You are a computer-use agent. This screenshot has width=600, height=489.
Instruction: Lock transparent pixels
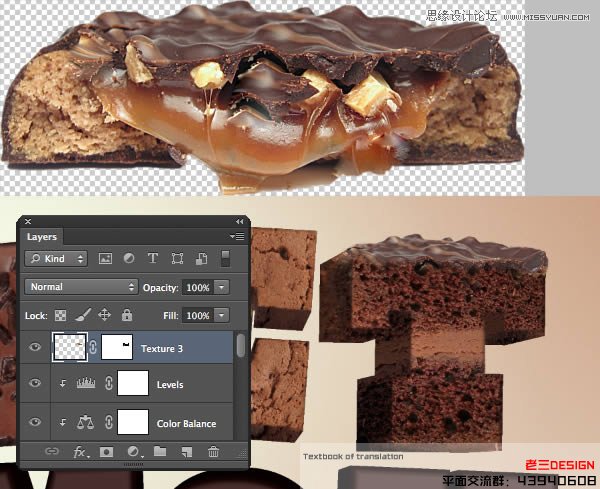click(x=60, y=316)
